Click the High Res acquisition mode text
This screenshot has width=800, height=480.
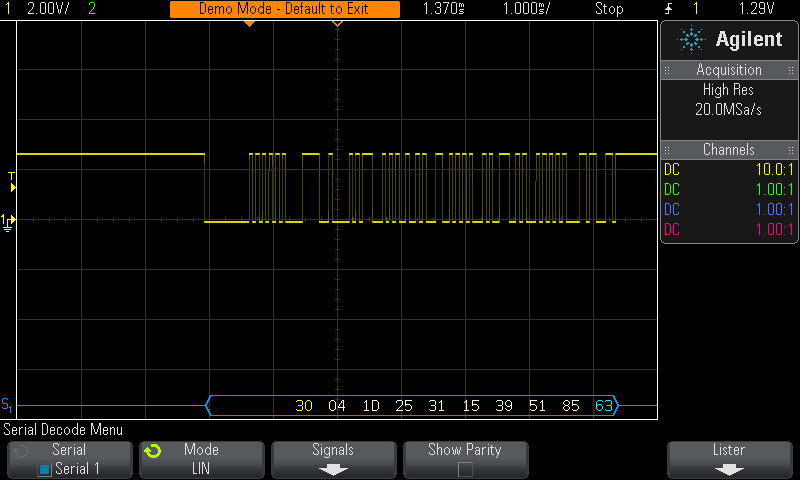[728, 90]
